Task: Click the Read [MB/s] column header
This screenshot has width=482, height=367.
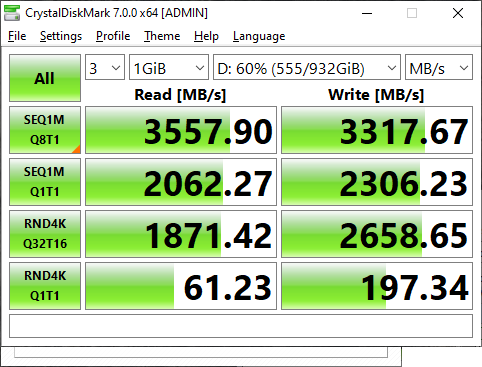Action: [x=180, y=95]
